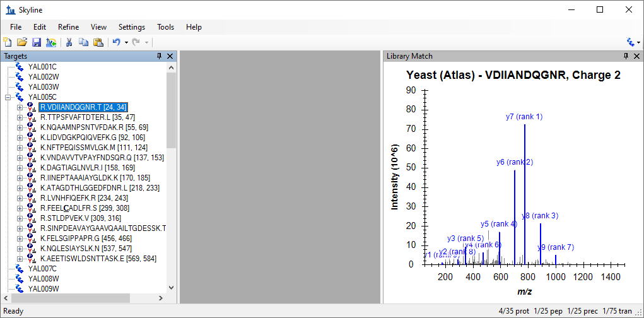Click the y8 (rank 3) peak label

(540, 216)
